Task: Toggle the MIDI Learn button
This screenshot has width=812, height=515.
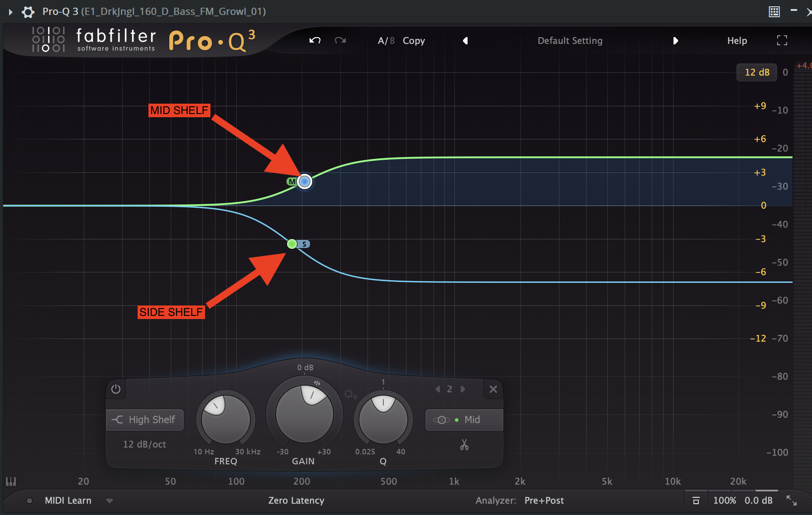Action: coord(68,501)
